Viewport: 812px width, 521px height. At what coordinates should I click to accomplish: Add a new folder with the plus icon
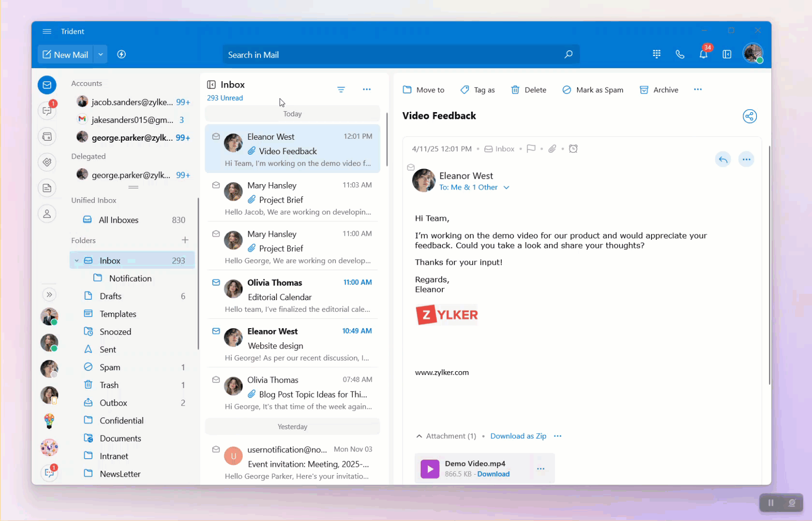click(x=185, y=240)
